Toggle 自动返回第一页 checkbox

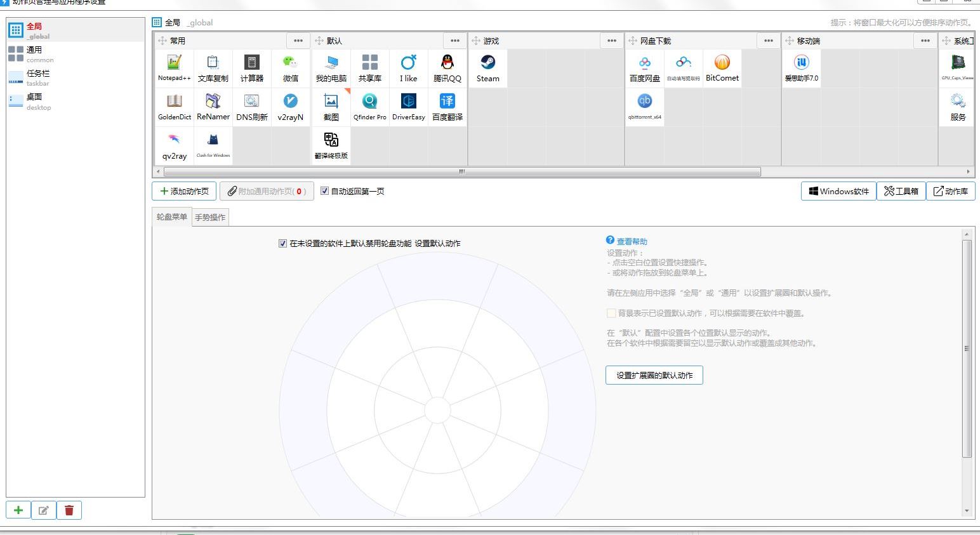(324, 191)
